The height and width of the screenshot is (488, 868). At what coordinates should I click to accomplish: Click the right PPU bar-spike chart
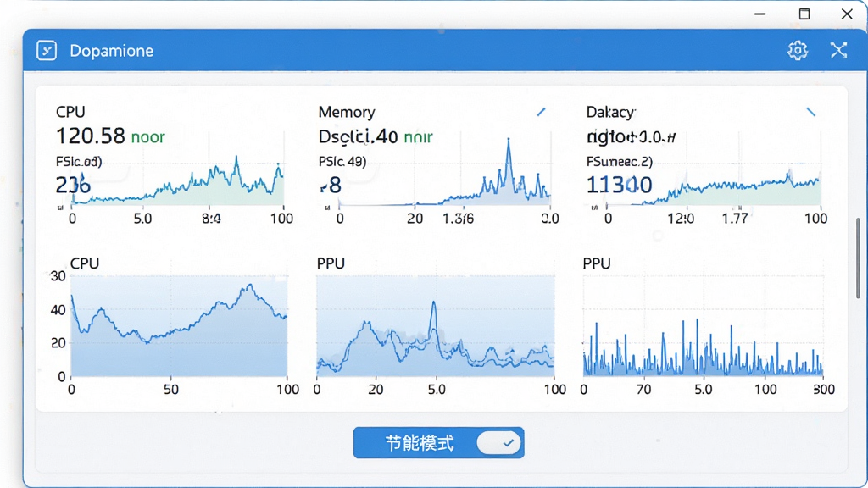pos(703,326)
